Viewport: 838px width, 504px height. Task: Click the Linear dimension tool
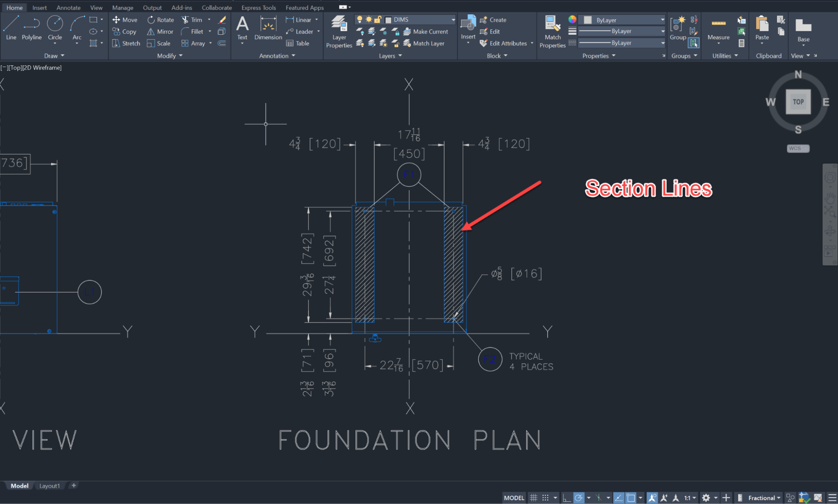(x=298, y=20)
